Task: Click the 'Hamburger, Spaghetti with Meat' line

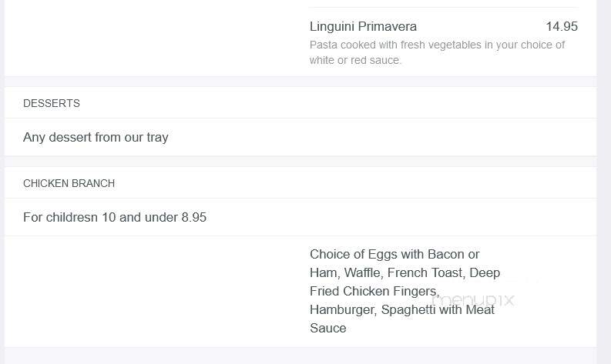Action: pyautogui.click(x=402, y=310)
